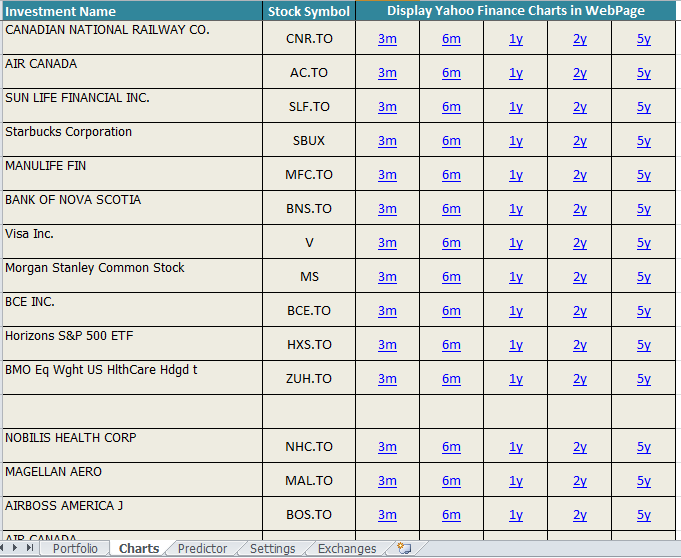Open the 1y chart for NHC.TO
Screen dimensions: 681x558
516,447
